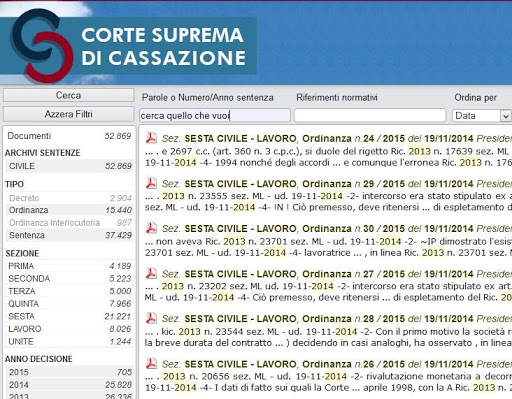Select the LAVORO section filter
512x399 pixels.
click(x=70, y=329)
